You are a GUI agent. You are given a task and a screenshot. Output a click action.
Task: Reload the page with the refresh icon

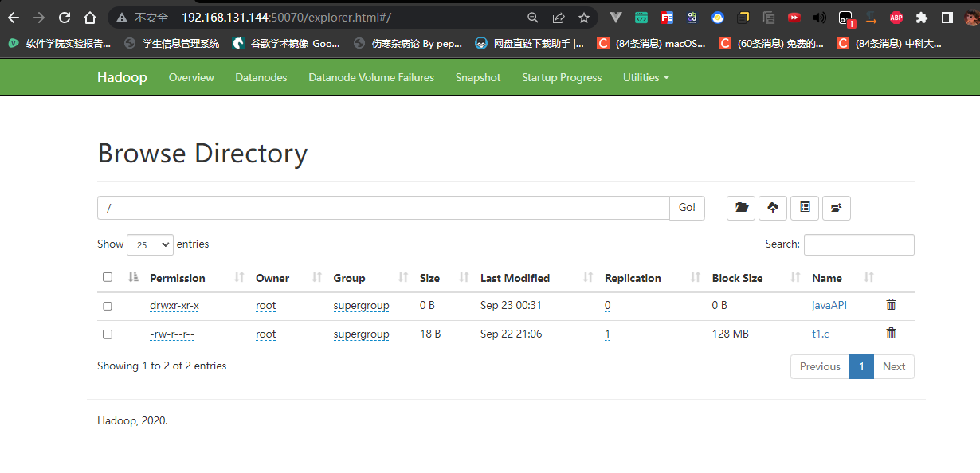coord(65,18)
